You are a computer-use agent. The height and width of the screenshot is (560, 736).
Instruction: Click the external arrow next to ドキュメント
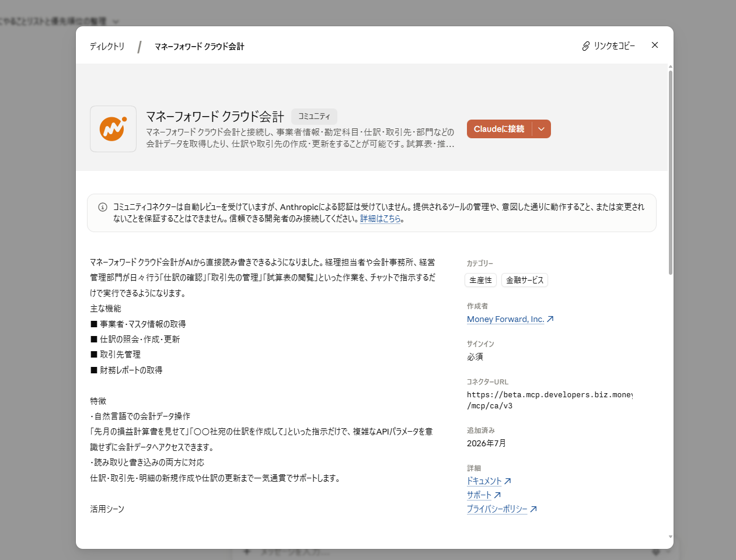(508, 481)
